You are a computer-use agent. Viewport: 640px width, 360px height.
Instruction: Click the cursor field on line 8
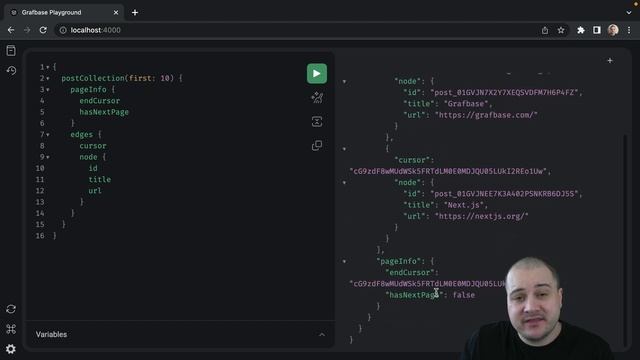[93, 146]
